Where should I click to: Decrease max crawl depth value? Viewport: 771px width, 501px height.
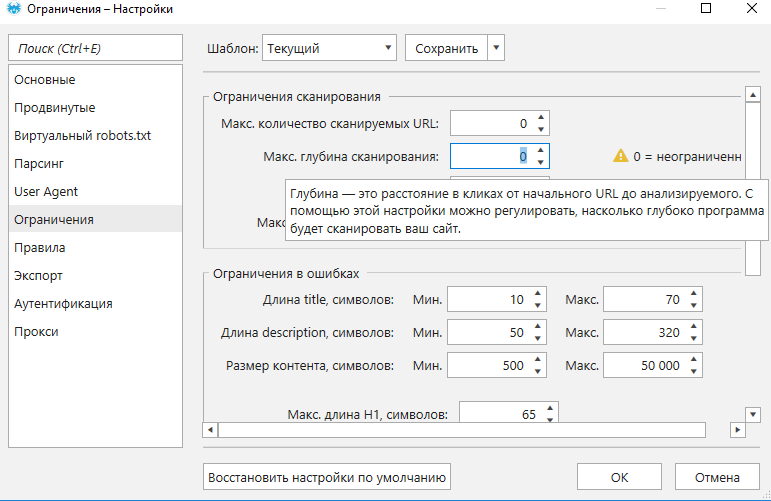(541, 162)
